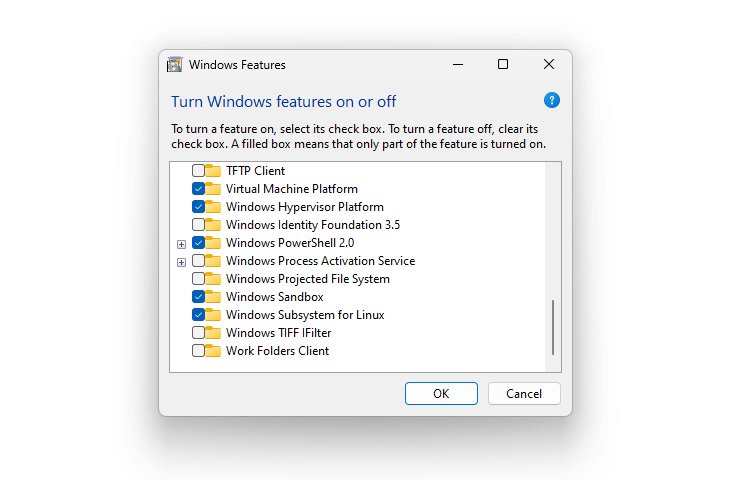The height and width of the screenshot is (480, 733).
Task: Close the Windows Features dialog
Action: tap(549, 64)
